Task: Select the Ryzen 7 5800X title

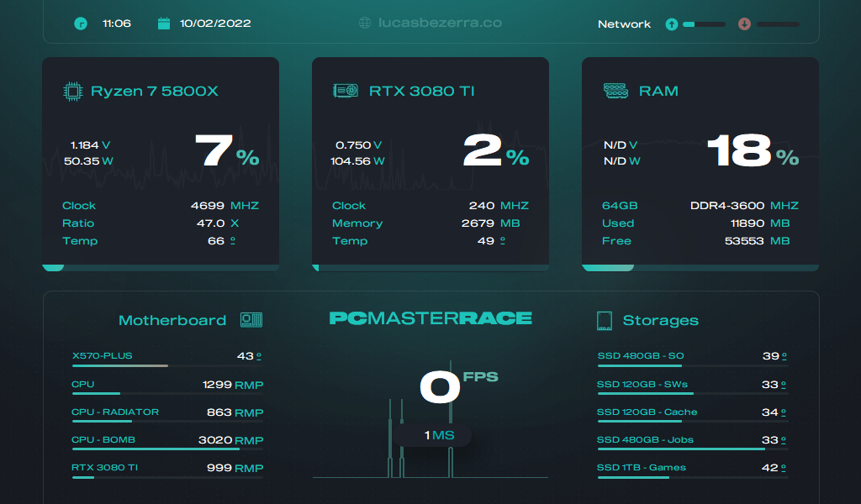Action: coord(155,91)
